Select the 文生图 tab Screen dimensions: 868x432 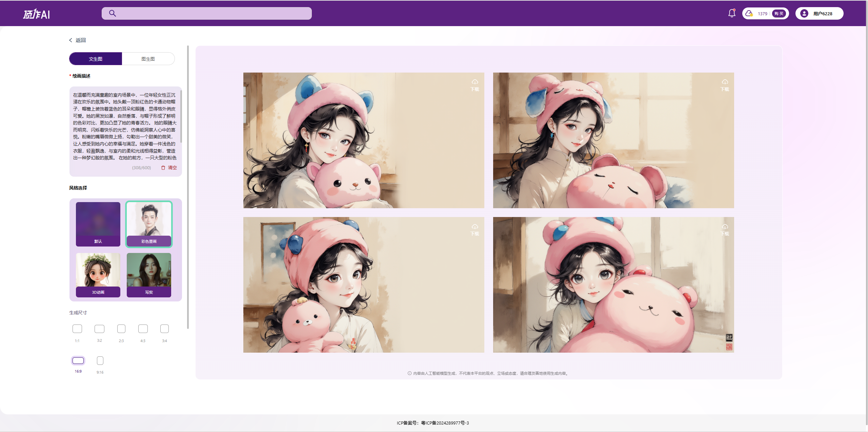[x=96, y=59]
